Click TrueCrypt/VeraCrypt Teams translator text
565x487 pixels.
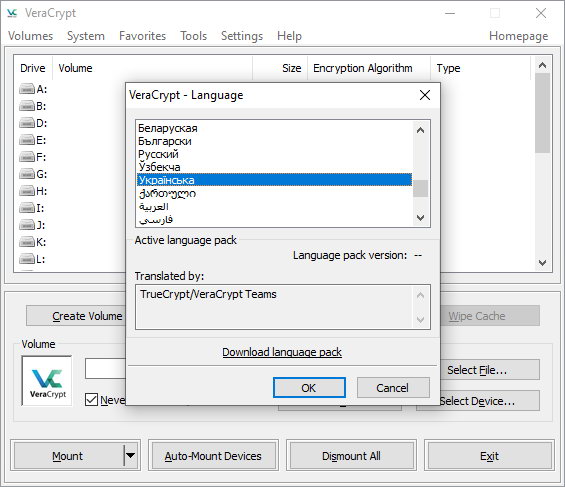coord(208,294)
